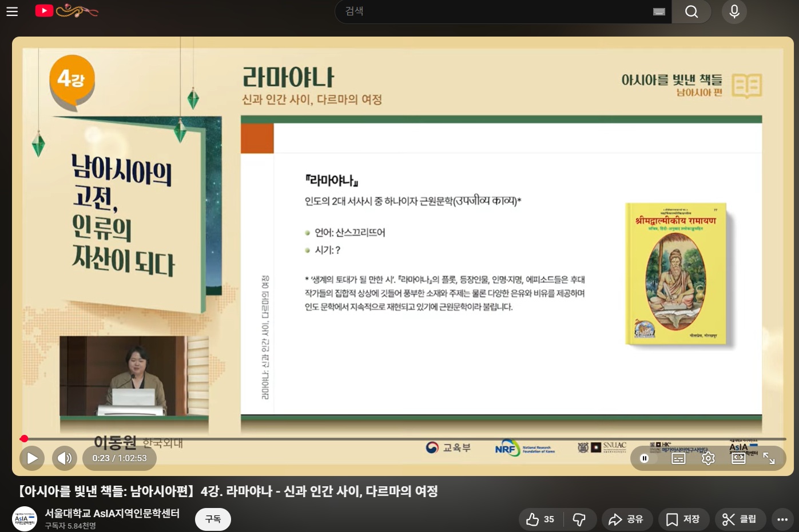The width and height of the screenshot is (799, 532).
Task: Switch to theater mode view
Action: coord(738,458)
